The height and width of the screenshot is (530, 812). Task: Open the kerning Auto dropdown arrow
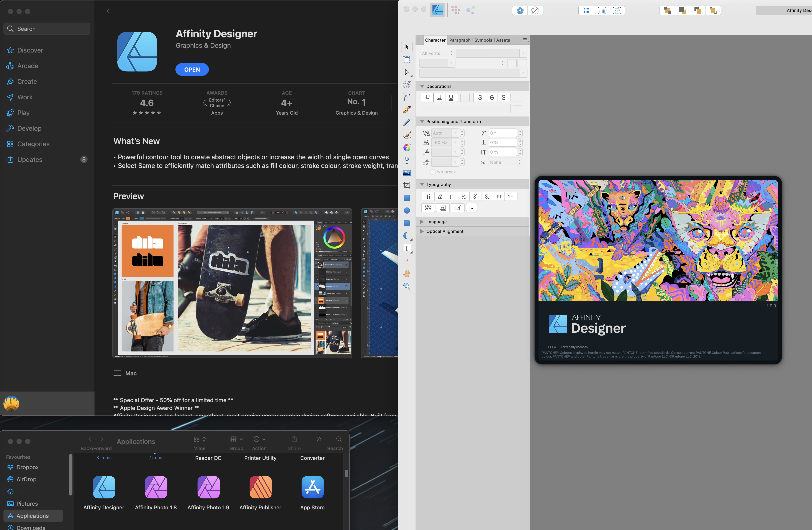coord(455,133)
